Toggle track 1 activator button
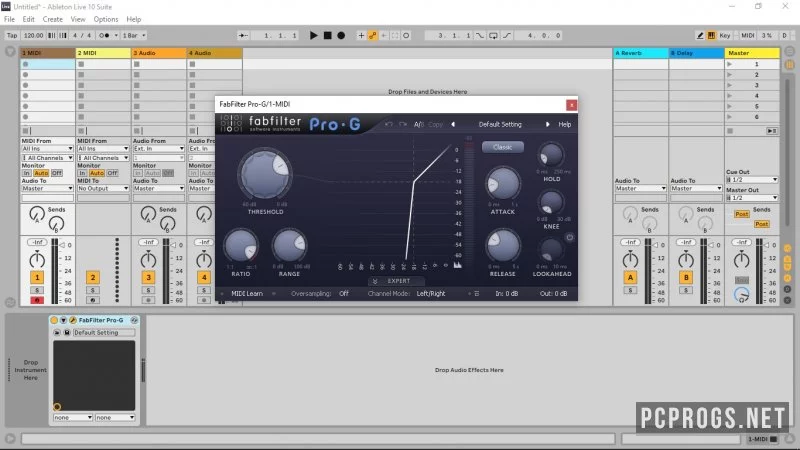800x450 pixels. [x=37, y=278]
